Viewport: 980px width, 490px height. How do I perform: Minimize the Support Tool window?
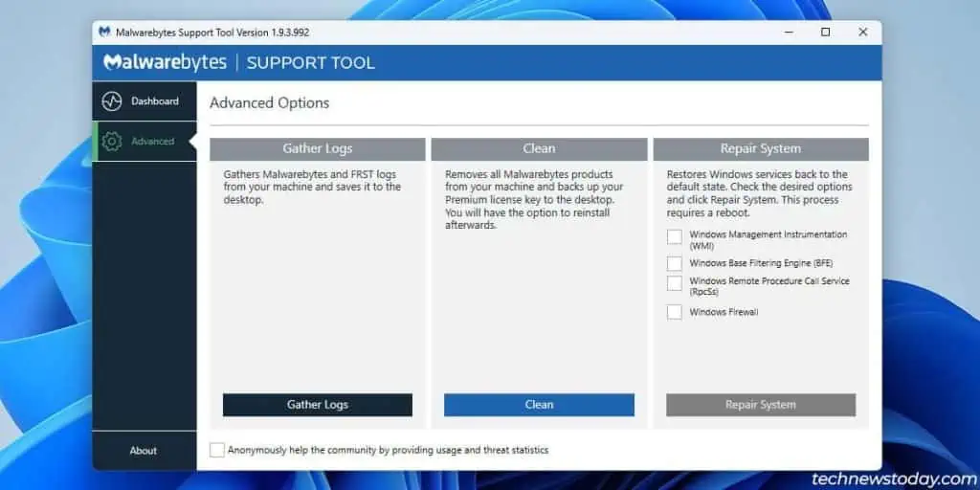[788, 33]
